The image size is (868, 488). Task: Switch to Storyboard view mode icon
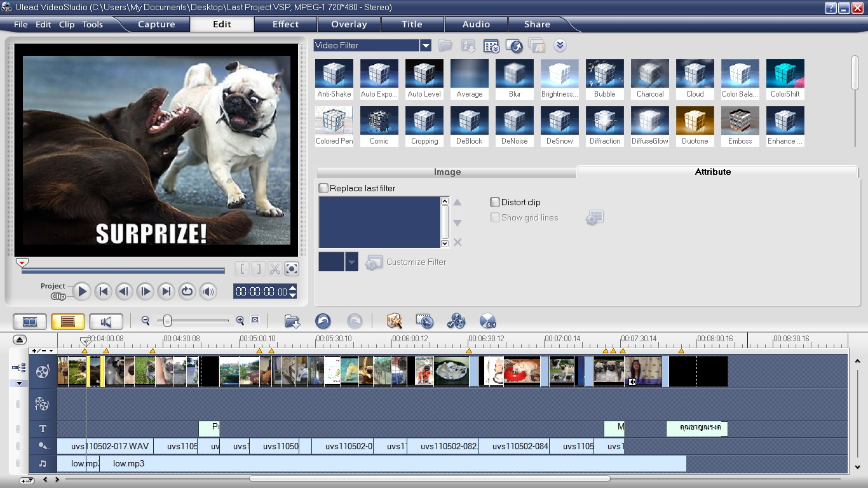click(x=30, y=322)
